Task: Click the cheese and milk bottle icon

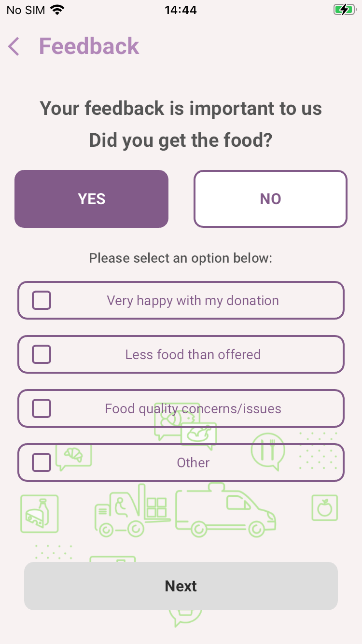Action: 39,514
